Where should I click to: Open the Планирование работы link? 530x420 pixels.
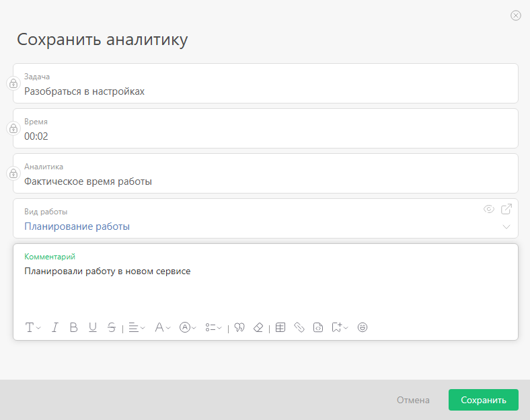(77, 226)
